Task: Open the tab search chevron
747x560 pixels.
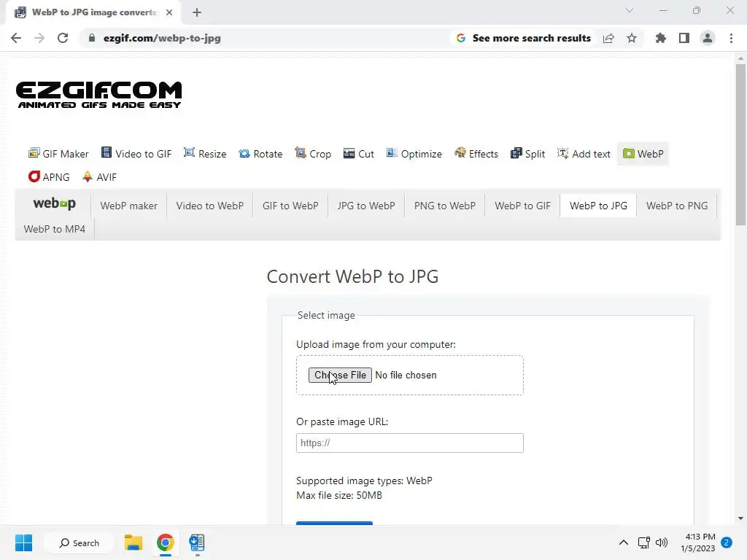Action: click(x=630, y=10)
